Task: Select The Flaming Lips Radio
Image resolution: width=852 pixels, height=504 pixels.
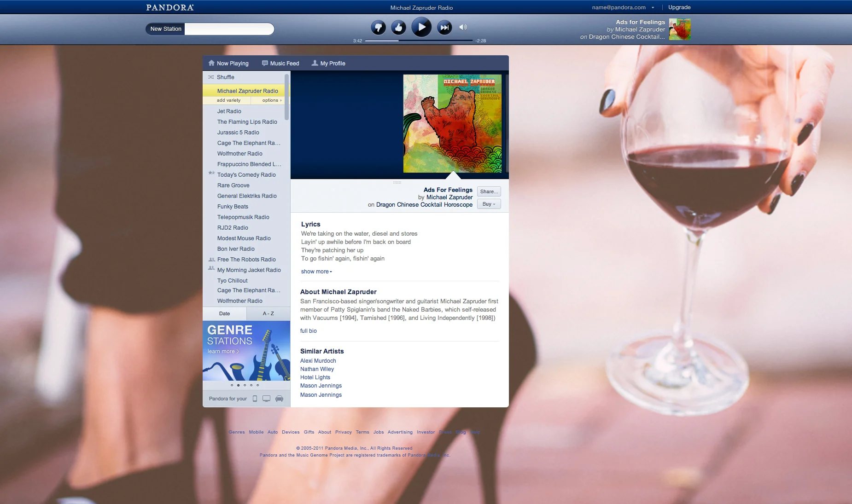Action: pyautogui.click(x=247, y=122)
